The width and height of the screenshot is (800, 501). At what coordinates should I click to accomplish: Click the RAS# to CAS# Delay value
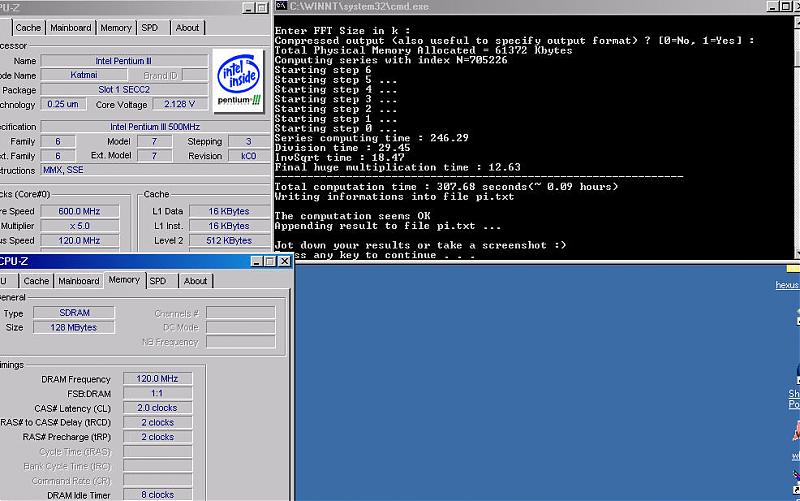[x=158, y=422]
